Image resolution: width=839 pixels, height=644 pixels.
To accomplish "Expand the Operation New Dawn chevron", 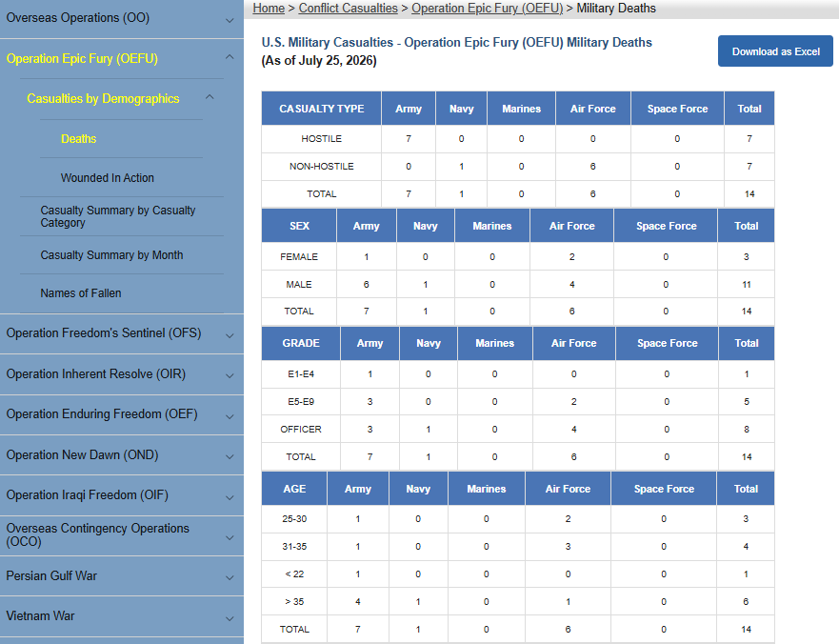I will pyautogui.click(x=230, y=456).
